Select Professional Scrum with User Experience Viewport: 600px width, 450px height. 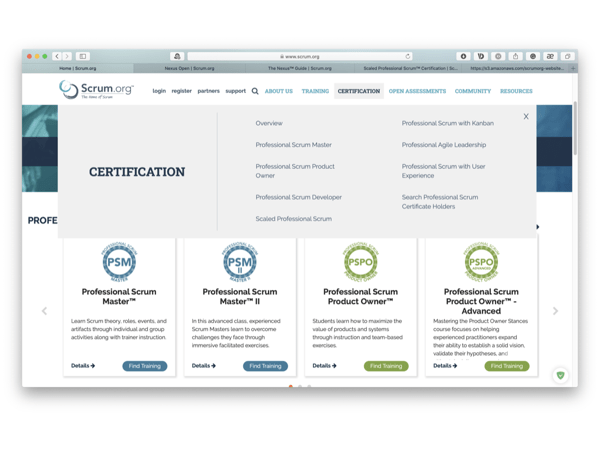(x=443, y=171)
